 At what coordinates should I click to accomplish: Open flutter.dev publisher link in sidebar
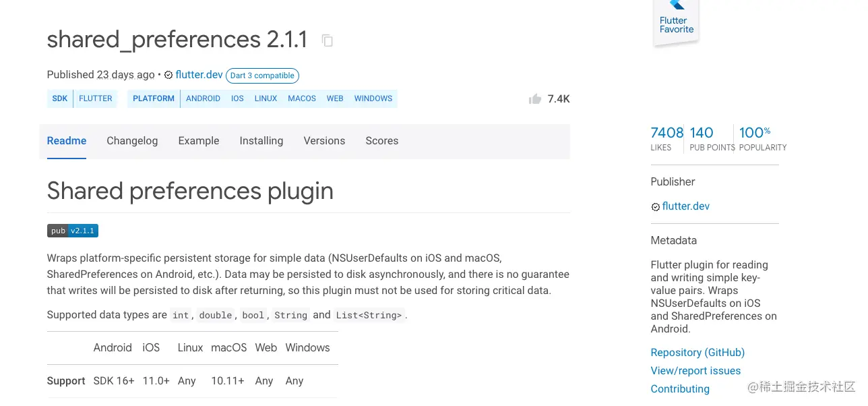click(686, 206)
